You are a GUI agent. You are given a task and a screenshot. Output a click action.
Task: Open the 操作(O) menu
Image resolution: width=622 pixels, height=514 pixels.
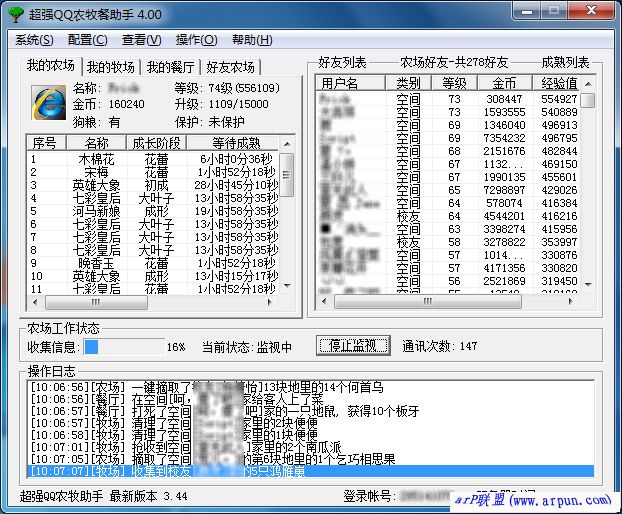click(196, 40)
